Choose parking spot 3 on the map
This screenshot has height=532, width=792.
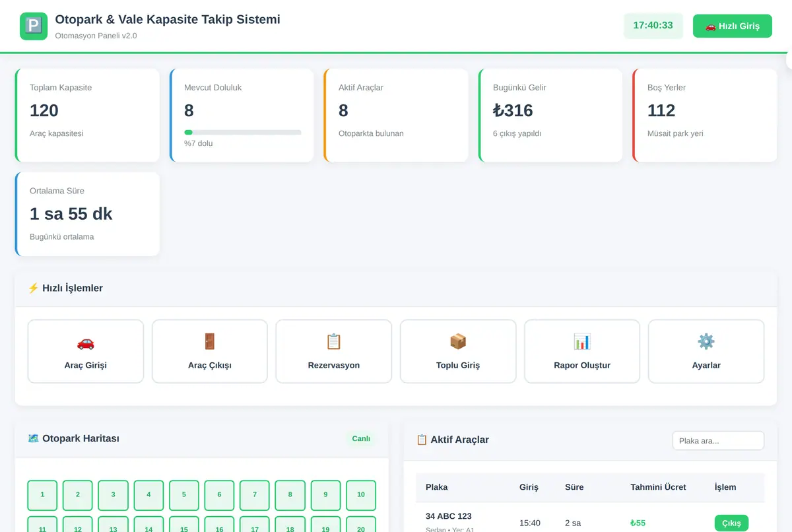pos(114,495)
